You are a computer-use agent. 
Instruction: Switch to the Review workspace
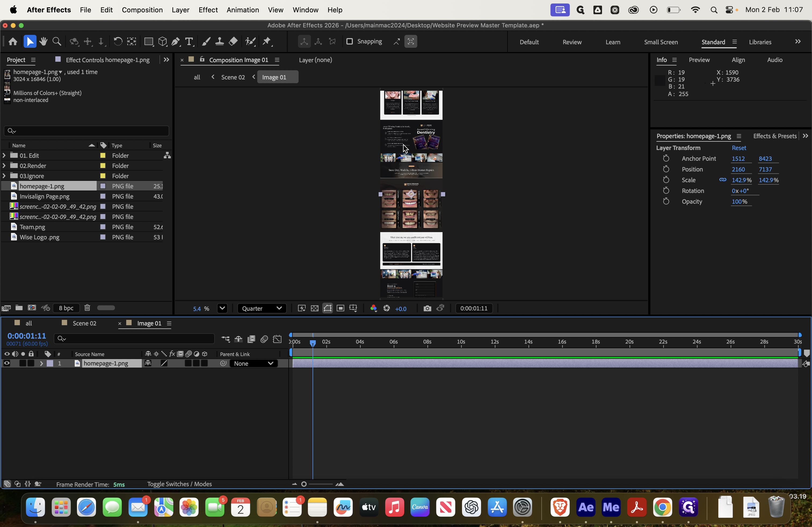[572, 42]
